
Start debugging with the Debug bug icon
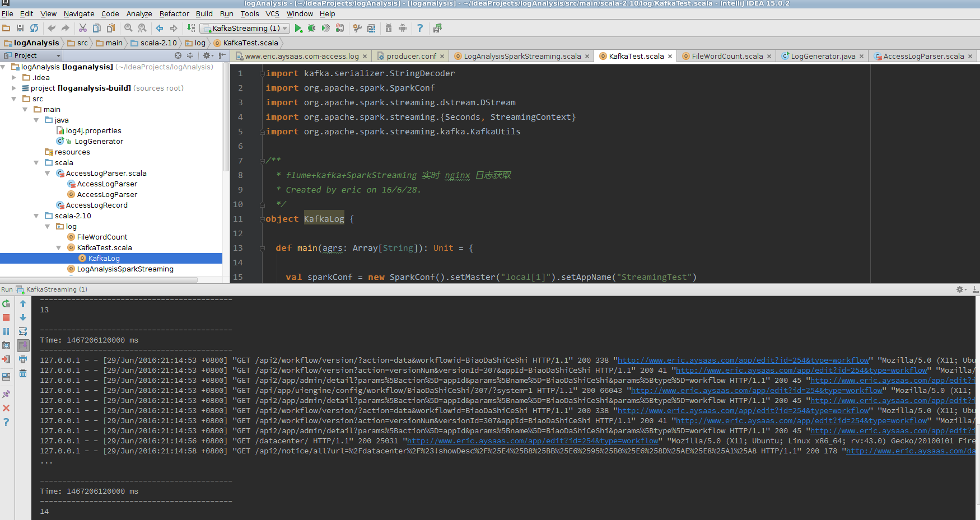pyautogui.click(x=312, y=28)
